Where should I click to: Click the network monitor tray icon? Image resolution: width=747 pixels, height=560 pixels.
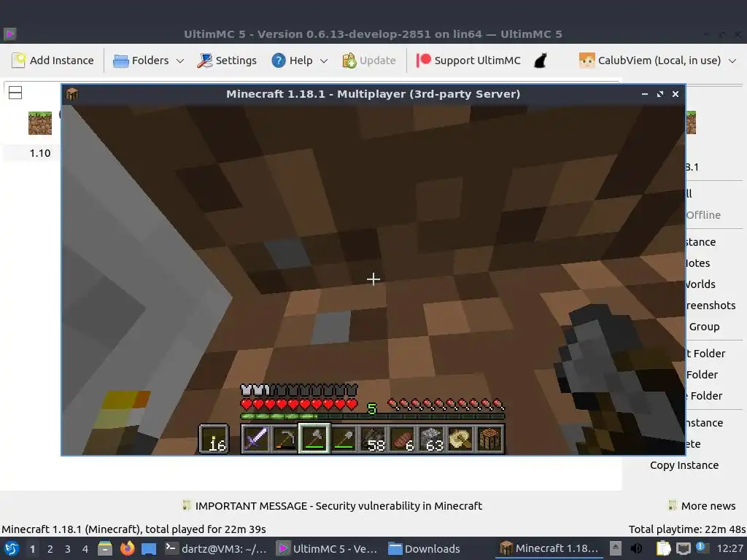[x=683, y=548]
